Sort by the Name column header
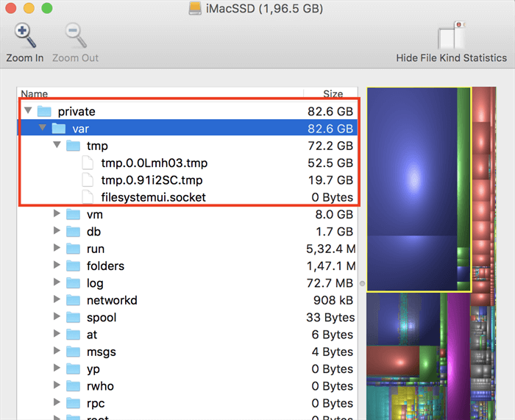Viewport: 515px width, 420px height. (x=35, y=94)
